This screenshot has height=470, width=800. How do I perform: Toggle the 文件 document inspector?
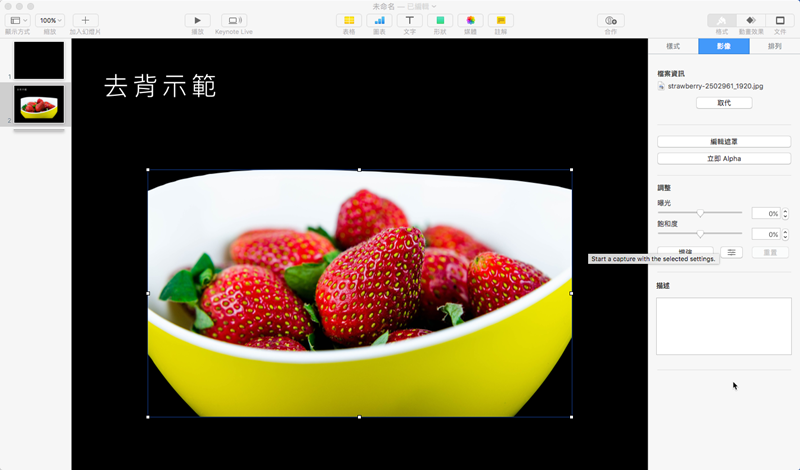[x=780, y=20]
